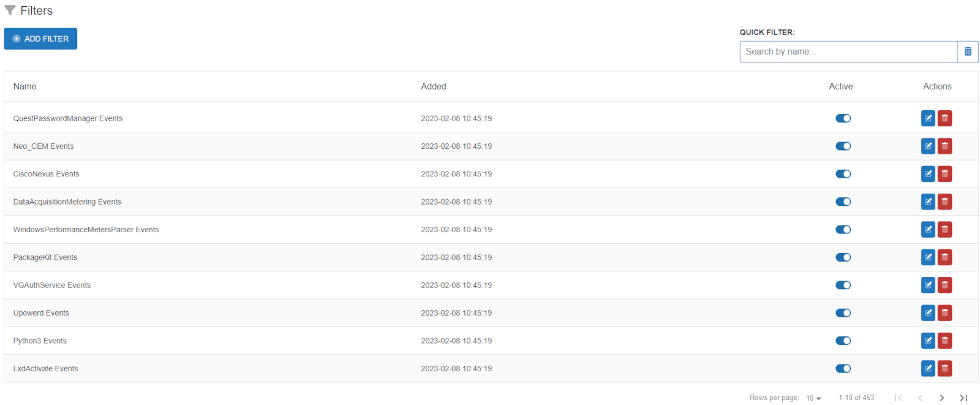Select the WindowsPerformanceMetersParser Events name
The image size is (980, 405).
coord(86,230)
